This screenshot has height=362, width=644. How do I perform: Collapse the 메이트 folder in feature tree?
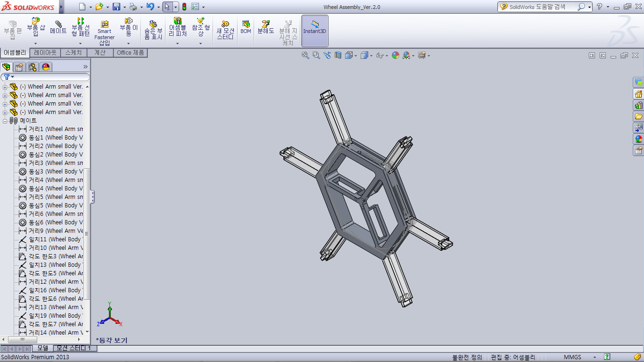tap(5, 121)
